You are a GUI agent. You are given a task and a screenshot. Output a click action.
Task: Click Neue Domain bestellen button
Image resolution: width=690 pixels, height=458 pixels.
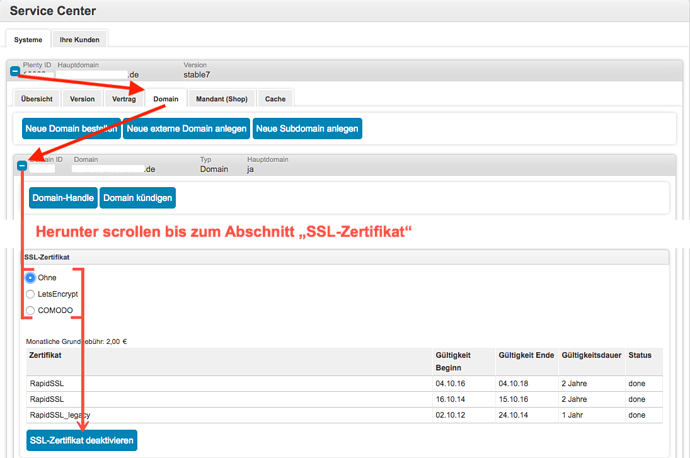point(71,128)
